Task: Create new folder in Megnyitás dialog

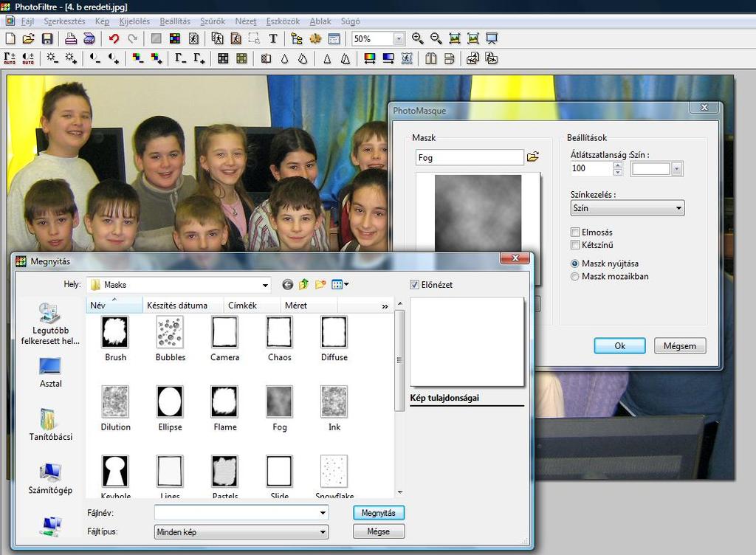Action: (320, 285)
